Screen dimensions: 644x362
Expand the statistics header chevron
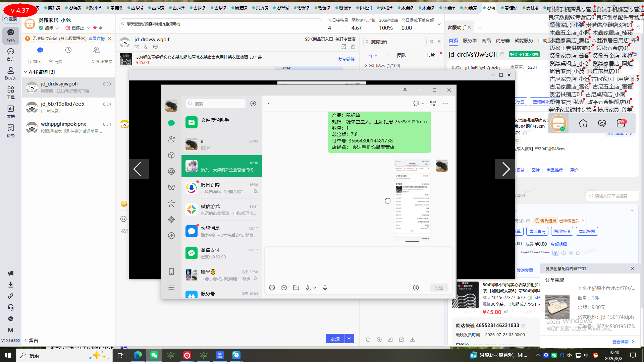tap(439, 24)
